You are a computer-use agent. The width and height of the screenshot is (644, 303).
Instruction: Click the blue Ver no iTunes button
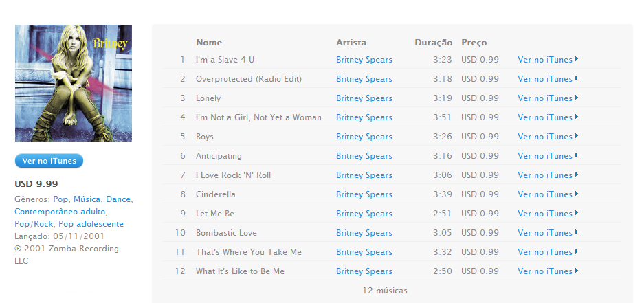(49, 161)
